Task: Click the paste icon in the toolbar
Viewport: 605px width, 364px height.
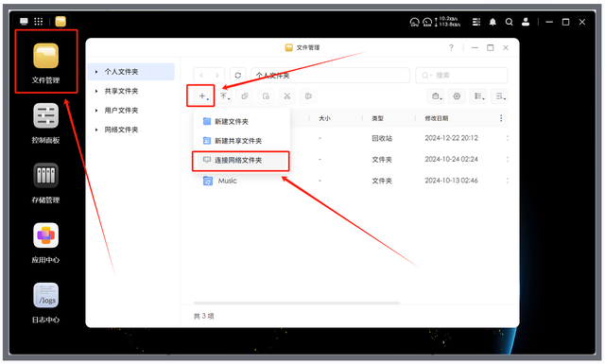Action: (x=266, y=96)
